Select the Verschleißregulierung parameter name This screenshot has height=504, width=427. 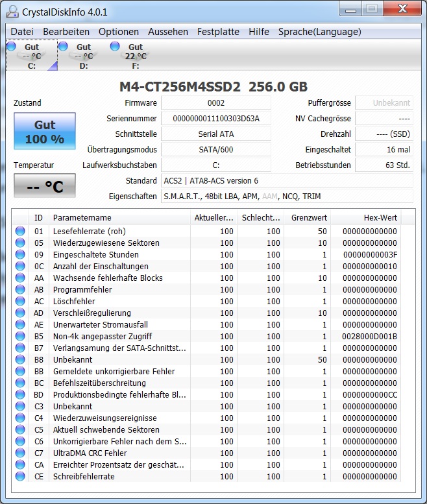click(x=92, y=313)
